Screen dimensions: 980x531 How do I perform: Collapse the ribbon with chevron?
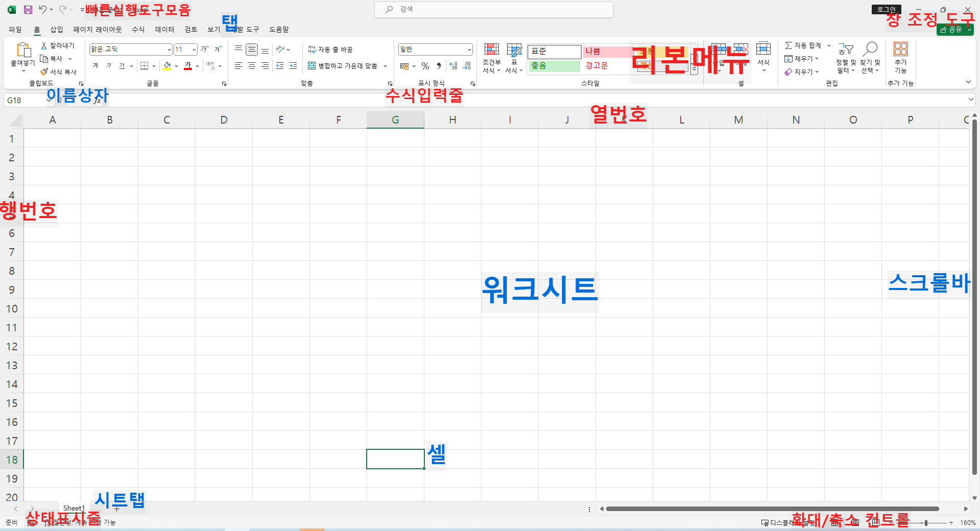point(968,82)
